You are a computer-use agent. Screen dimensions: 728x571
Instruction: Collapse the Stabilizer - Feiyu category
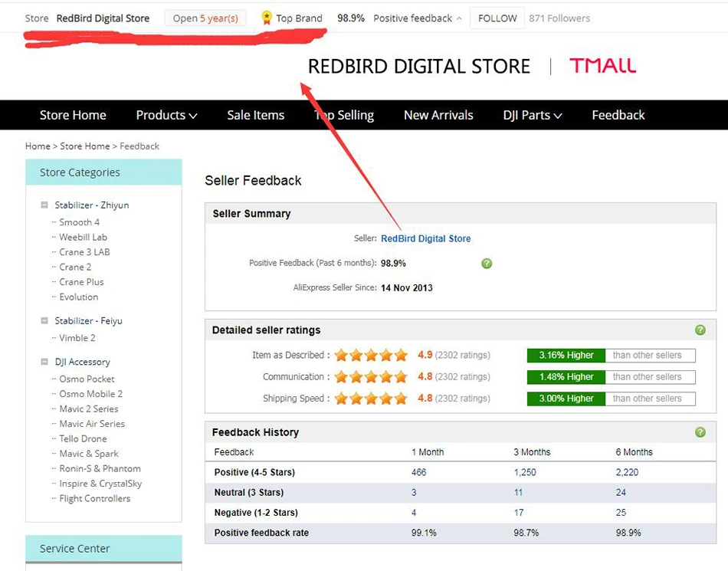pyautogui.click(x=44, y=320)
